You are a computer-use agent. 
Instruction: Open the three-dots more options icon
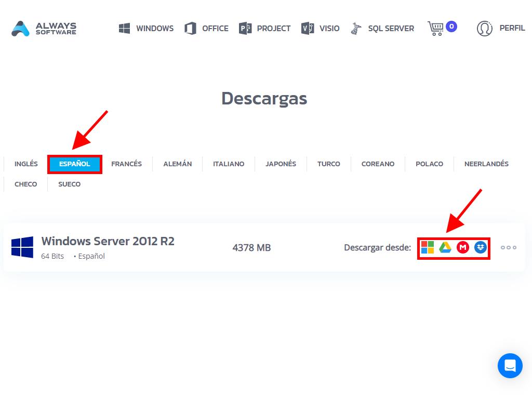pos(509,247)
